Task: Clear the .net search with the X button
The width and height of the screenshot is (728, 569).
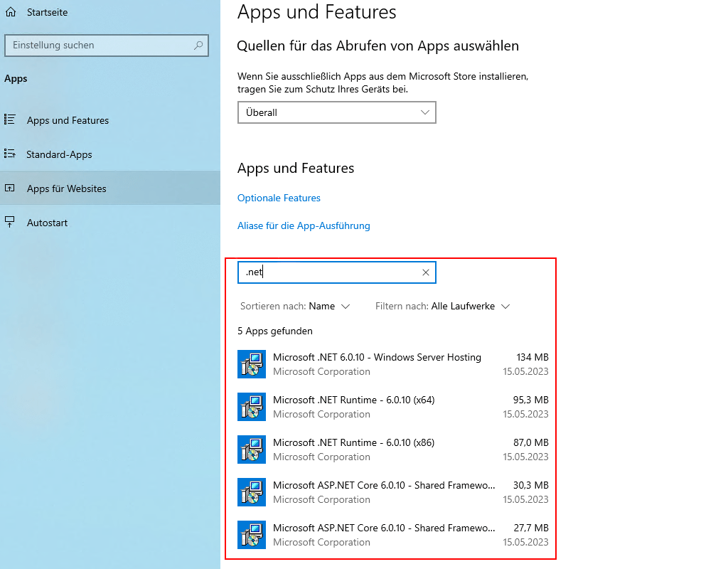Action: 425,272
